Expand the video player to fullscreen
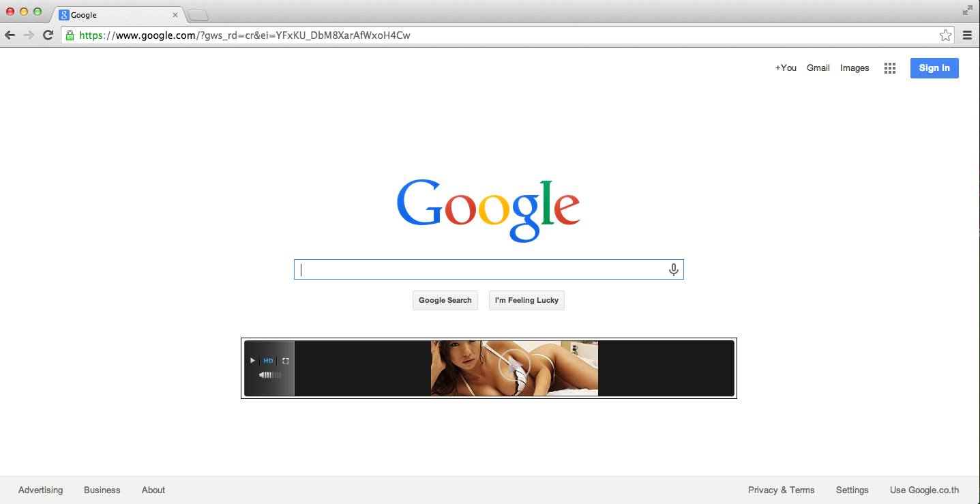The width and height of the screenshot is (980, 504). click(286, 361)
